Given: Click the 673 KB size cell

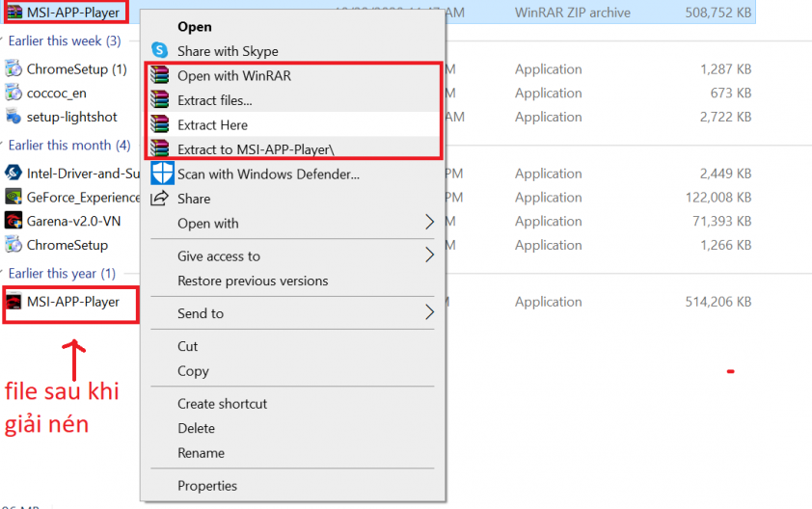Looking at the screenshot, I should (x=730, y=94).
